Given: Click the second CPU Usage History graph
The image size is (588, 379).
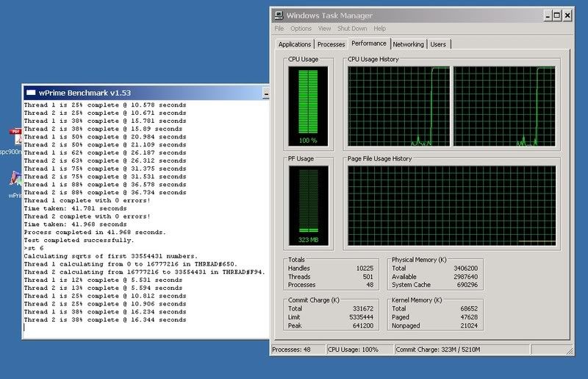Looking at the screenshot, I should [504, 106].
